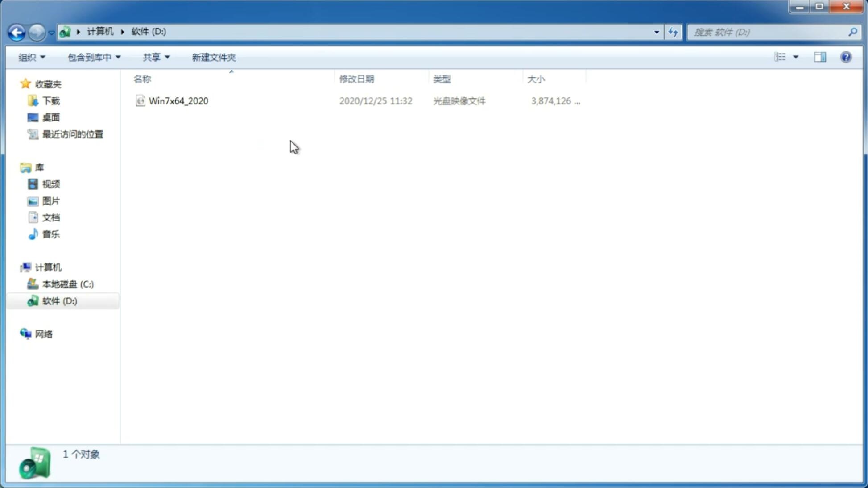Expand 组织 dropdown menu

pyautogui.click(x=31, y=57)
